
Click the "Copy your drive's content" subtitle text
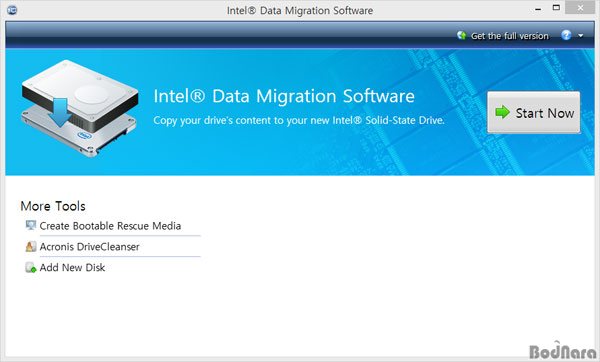(x=299, y=121)
